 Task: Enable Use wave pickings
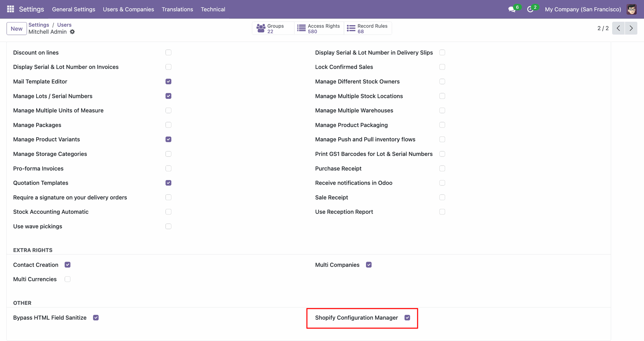(168, 226)
